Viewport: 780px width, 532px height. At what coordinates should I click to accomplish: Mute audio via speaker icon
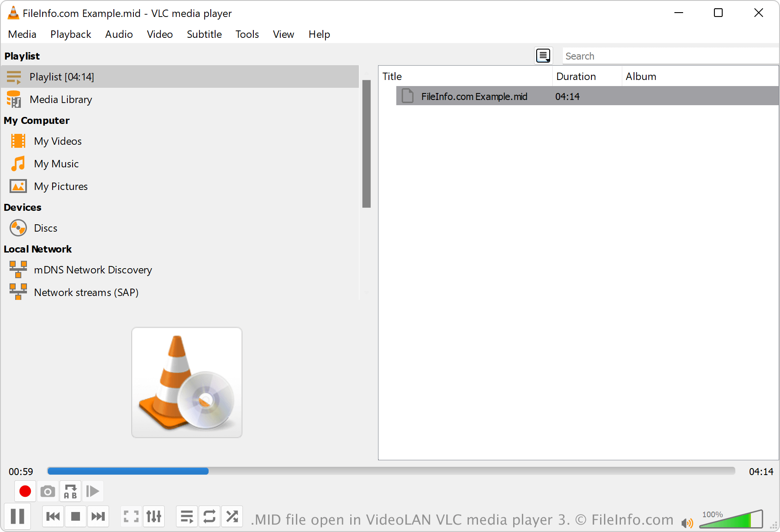coord(687,523)
